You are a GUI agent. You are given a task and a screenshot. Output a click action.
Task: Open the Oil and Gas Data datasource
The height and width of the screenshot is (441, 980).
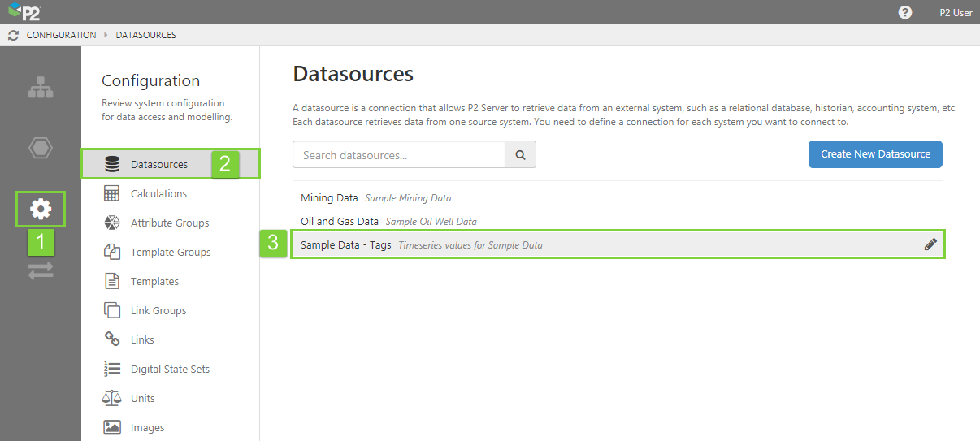(x=340, y=222)
